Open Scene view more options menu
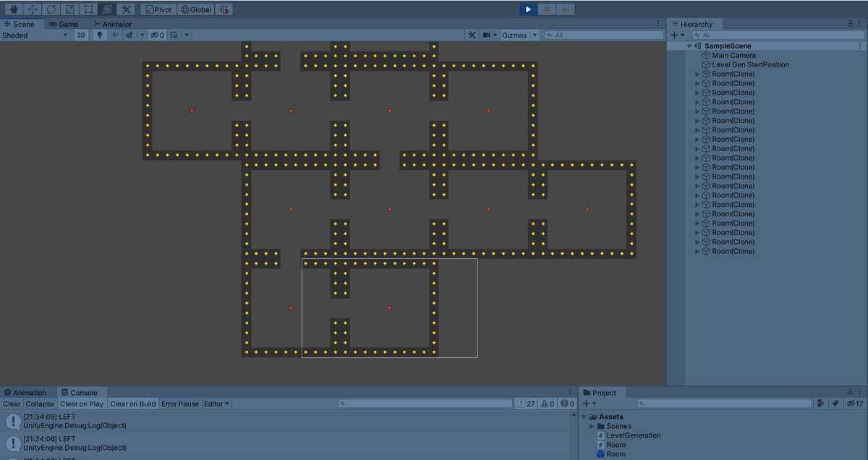Viewport: 868px width, 460px height. pos(658,24)
